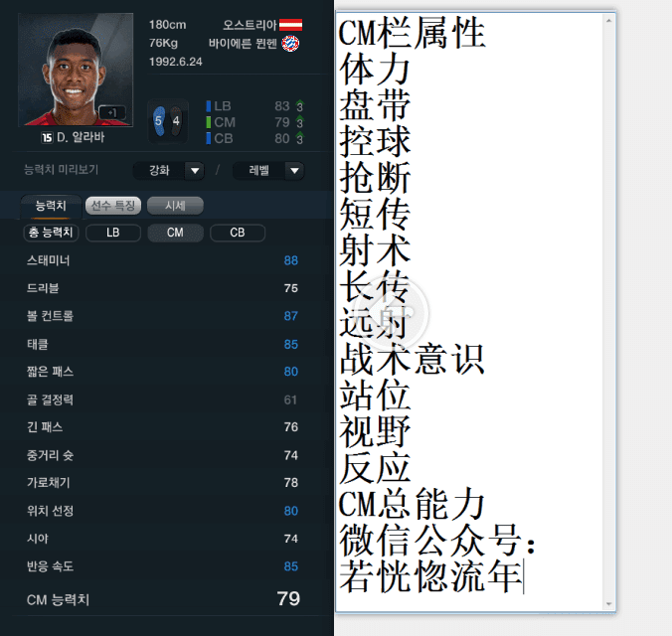The height and width of the screenshot is (636, 672).
Task: Click the dark right foot icon
Action: pos(176,121)
